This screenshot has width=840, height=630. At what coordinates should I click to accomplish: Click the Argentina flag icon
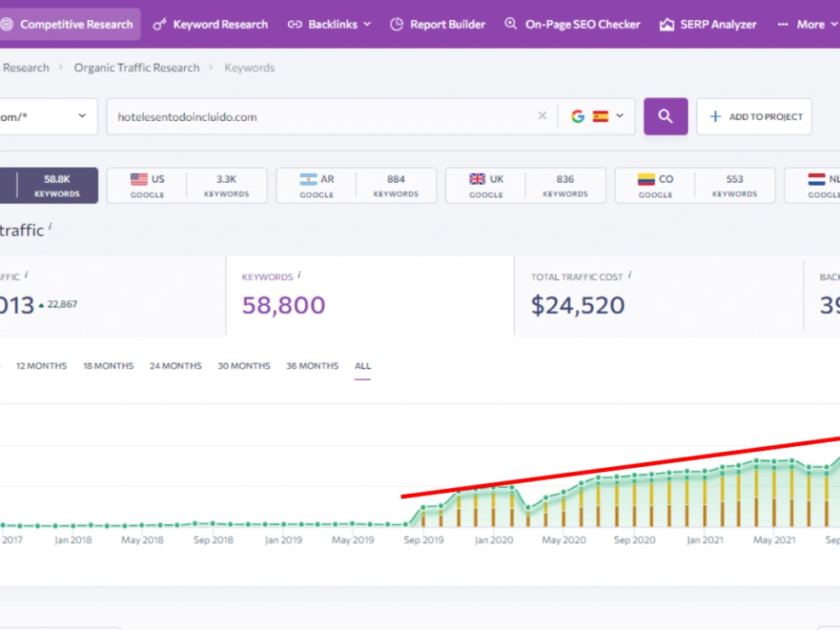tap(308, 179)
